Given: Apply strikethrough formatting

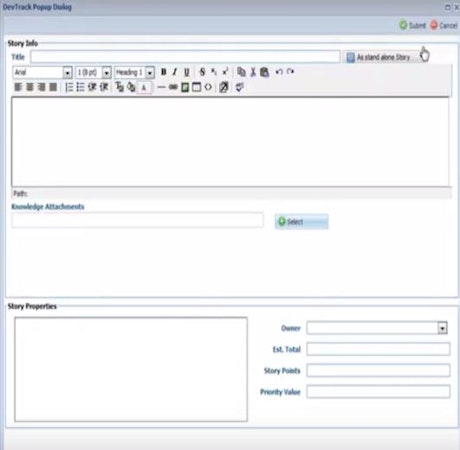Looking at the screenshot, I should pyautogui.click(x=202, y=72).
